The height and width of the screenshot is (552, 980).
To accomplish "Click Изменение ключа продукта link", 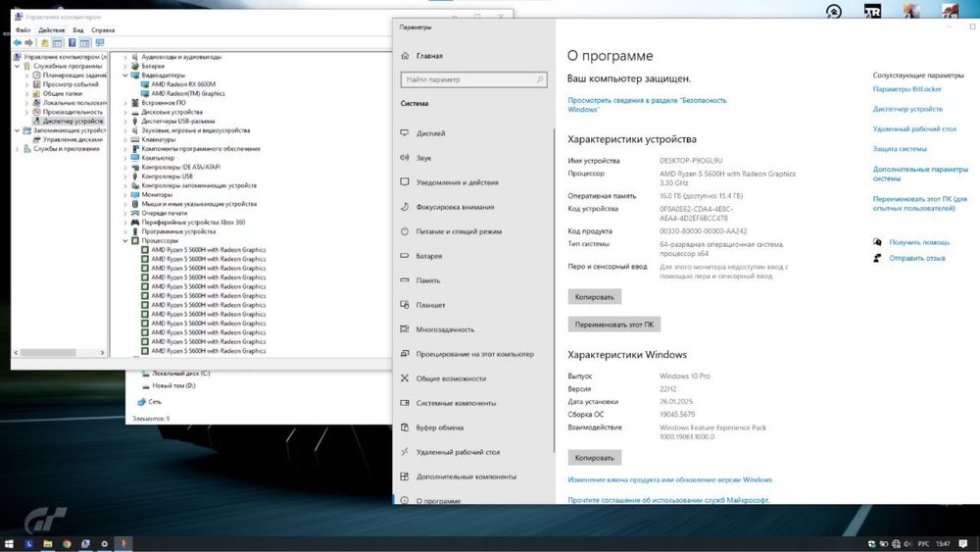I will (x=669, y=479).
